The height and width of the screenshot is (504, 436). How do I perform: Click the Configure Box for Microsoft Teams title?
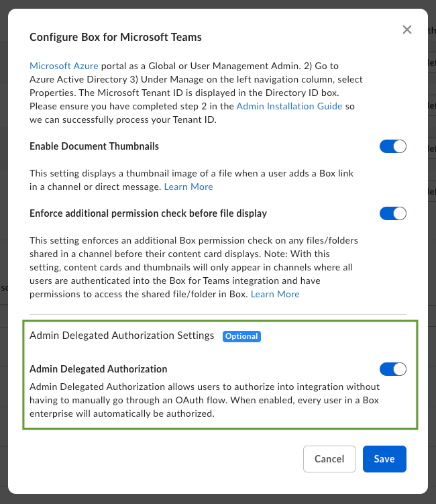[x=115, y=37]
